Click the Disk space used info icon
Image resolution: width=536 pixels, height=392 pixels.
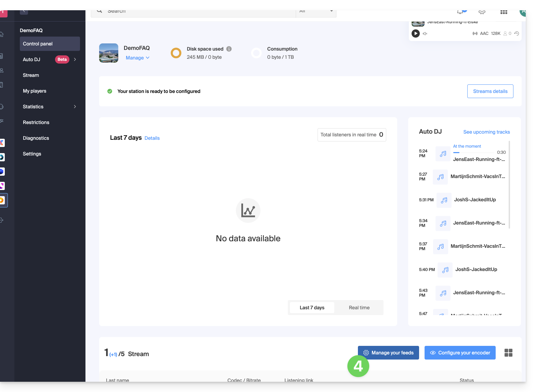pos(229,49)
